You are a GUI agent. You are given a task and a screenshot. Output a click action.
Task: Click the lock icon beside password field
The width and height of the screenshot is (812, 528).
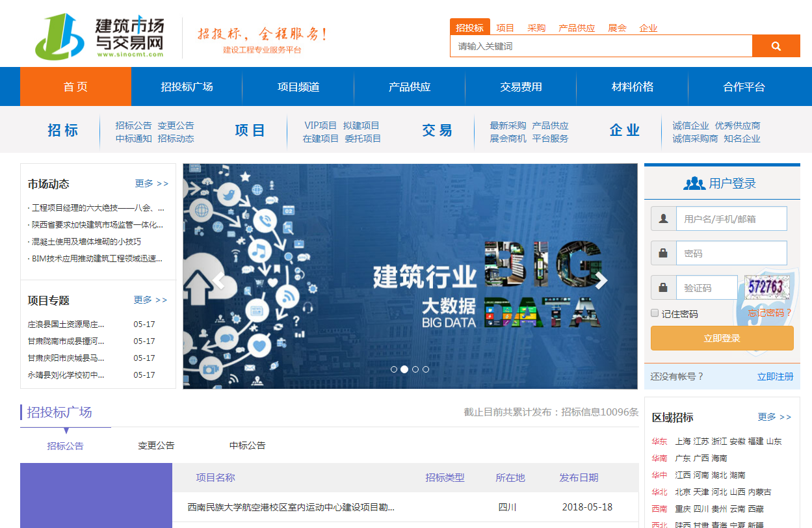[663, 253]
